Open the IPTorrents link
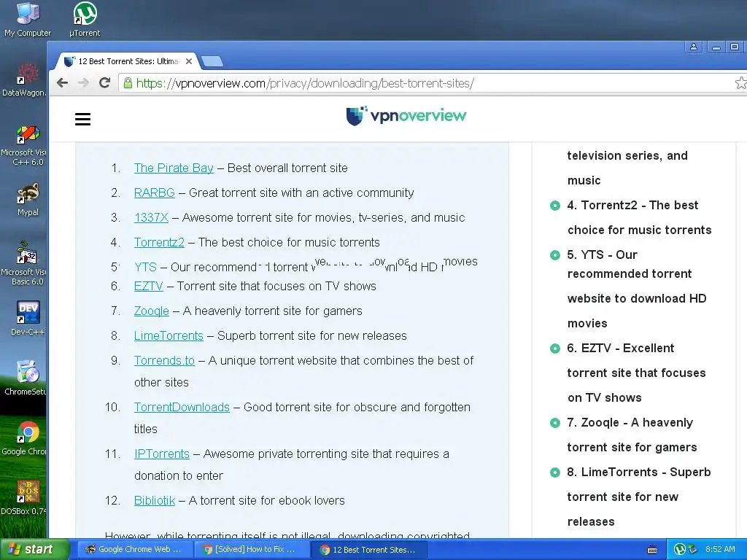Screen dimensions: 747x560 pyautogui.click(x=161, y=454)
